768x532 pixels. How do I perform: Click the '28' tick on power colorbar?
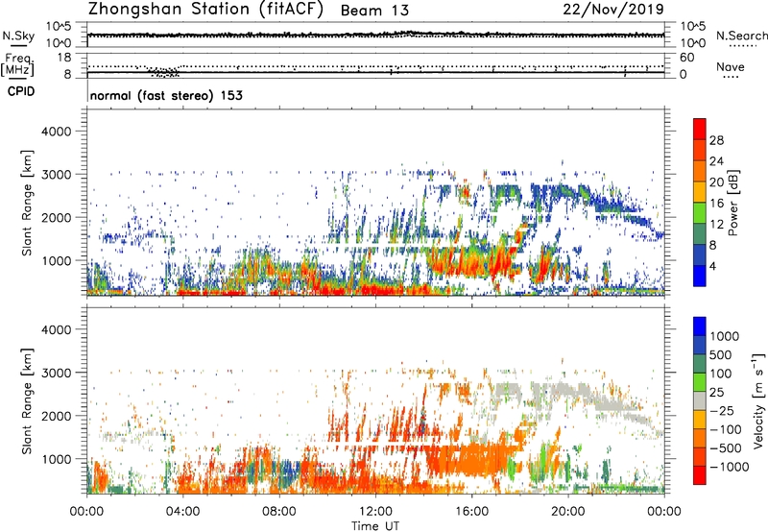coord(716,140)
